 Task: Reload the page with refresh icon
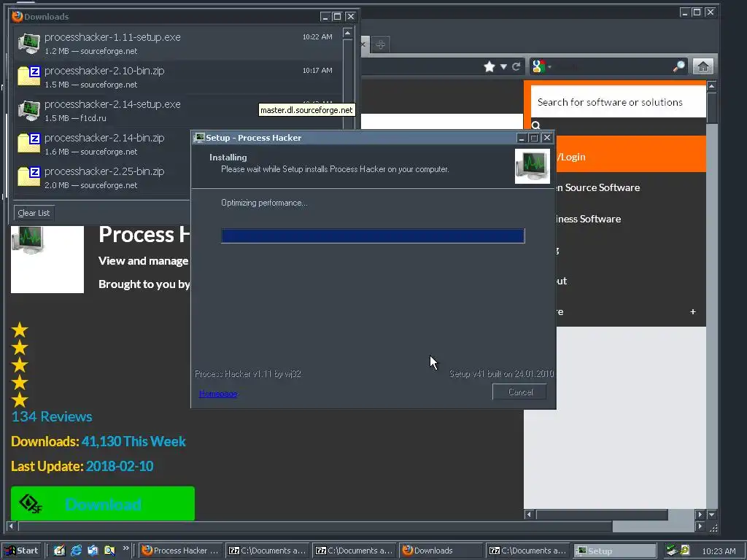[x=516, y=66]
